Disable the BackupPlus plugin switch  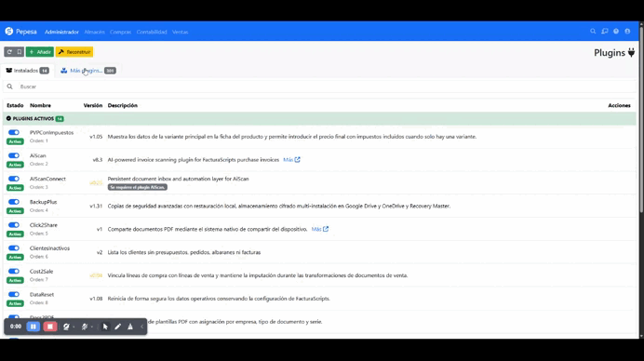coord(14,202)
